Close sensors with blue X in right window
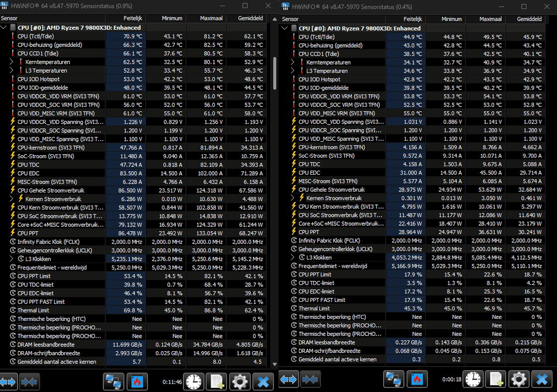This screenshot has width=557, height=392. (542, 380)
